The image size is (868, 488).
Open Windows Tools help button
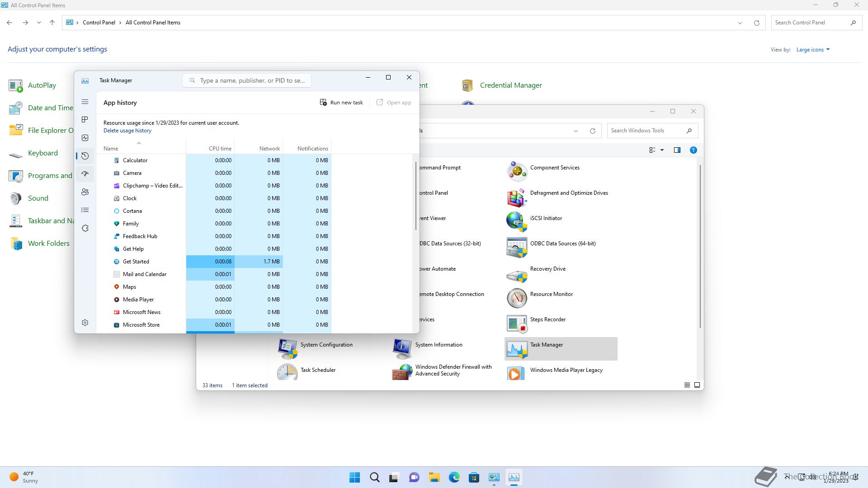(x=693, y=150)
